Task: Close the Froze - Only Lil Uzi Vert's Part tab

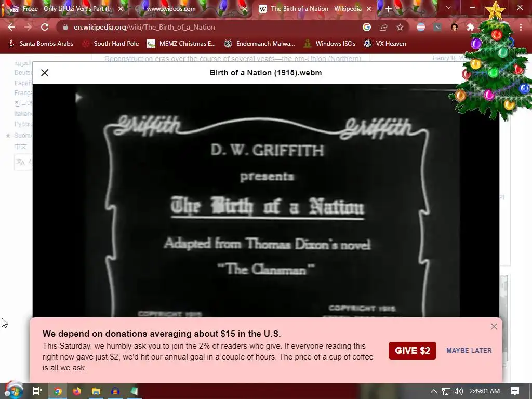Action: [121, 9]
